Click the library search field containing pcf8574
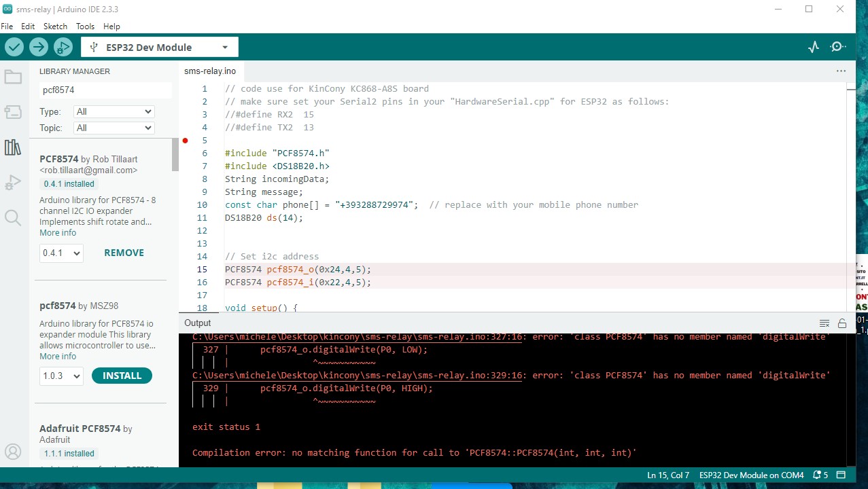The width and height of the screenshot is (868, 489). point(105,90)
